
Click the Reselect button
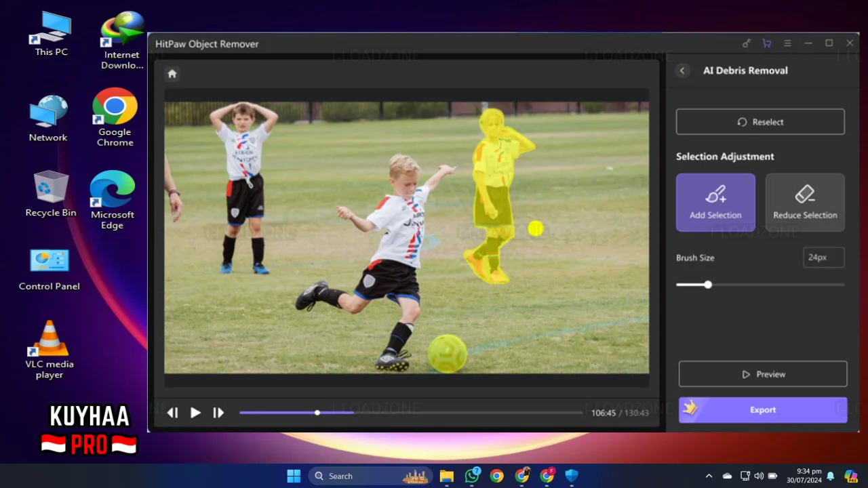pos(760,122)
